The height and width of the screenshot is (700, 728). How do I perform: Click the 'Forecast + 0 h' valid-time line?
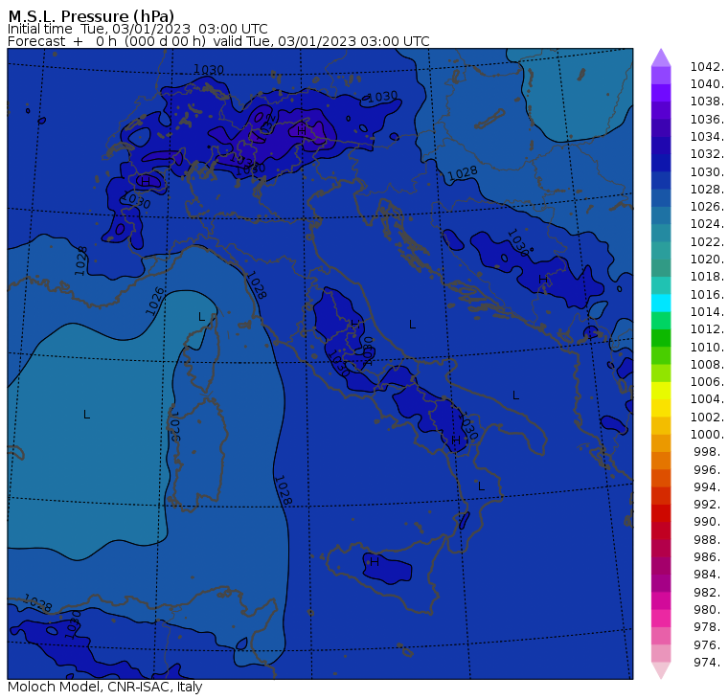(218, 41)
